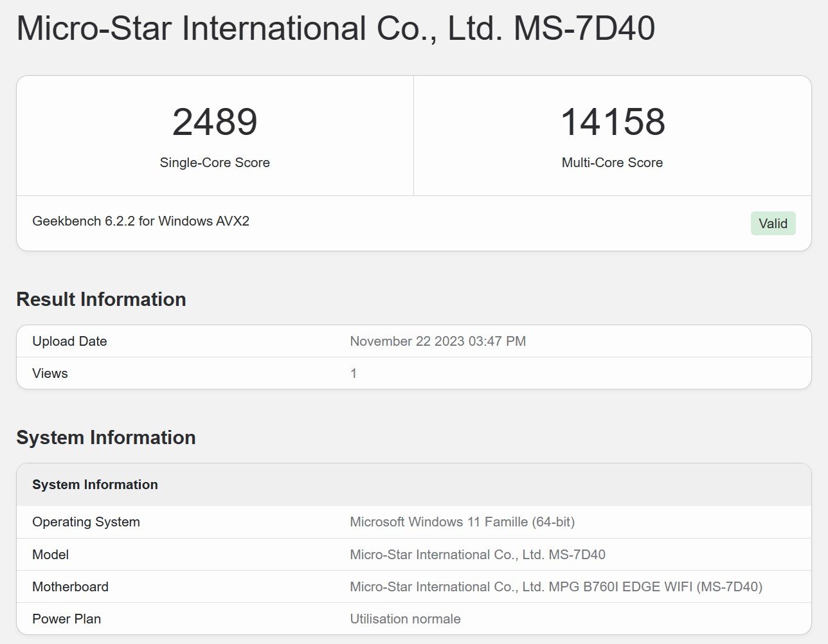
Task: Click the Model label
Action: 50,555
